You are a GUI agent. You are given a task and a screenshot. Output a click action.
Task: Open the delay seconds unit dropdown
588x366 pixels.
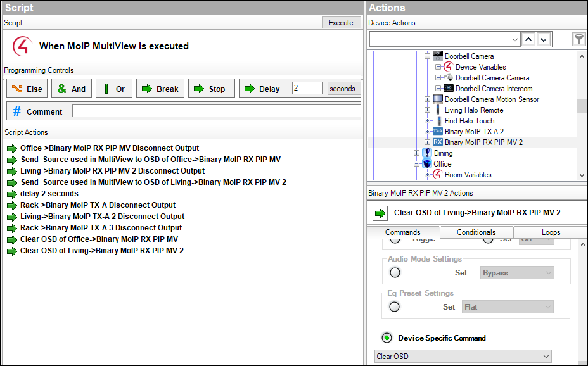[x=344, y=89]
